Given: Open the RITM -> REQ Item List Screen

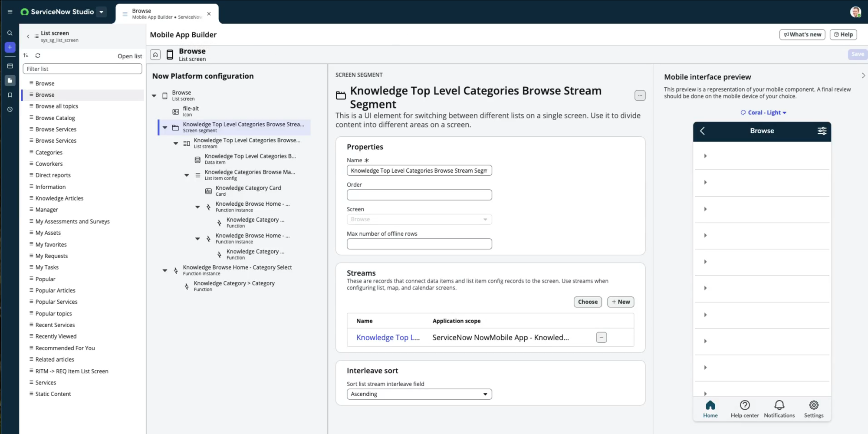Looking at the screenshot, I should point(72,371).
